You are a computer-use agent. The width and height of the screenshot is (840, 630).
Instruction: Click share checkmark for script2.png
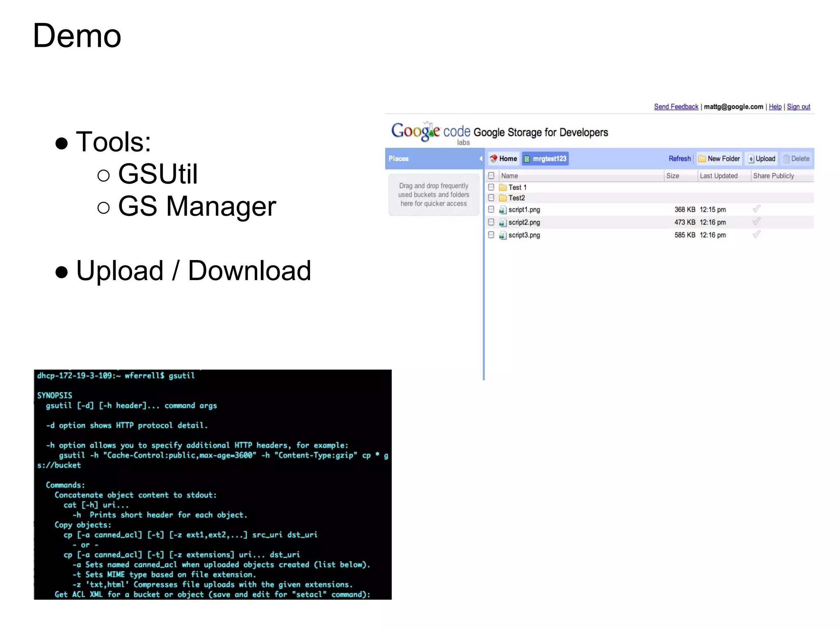click(757, 221)
